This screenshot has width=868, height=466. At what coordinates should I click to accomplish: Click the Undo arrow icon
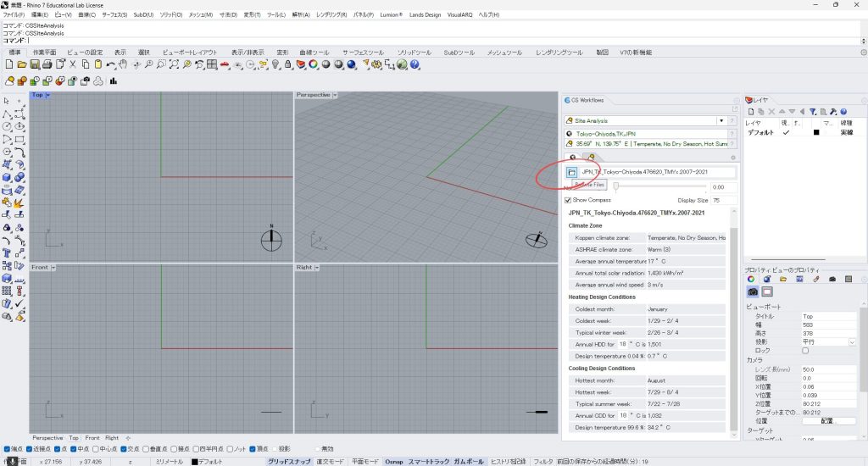point(110,64)
